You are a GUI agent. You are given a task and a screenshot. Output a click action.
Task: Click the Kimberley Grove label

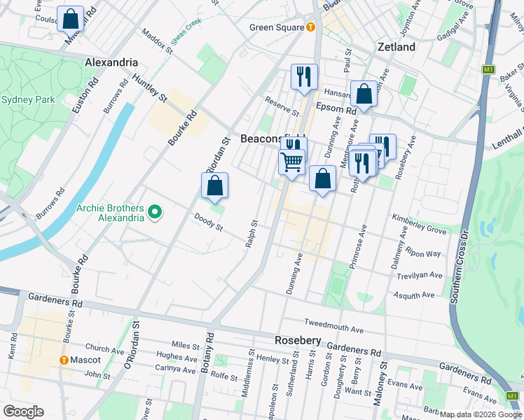point(419,225)
